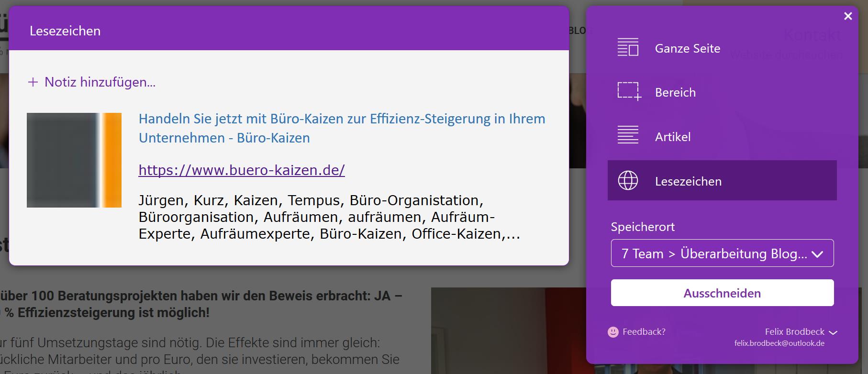Open the https://www.buero-kaizen.de/ link
This screenshot has height=374, width=868.
point(242,170)
